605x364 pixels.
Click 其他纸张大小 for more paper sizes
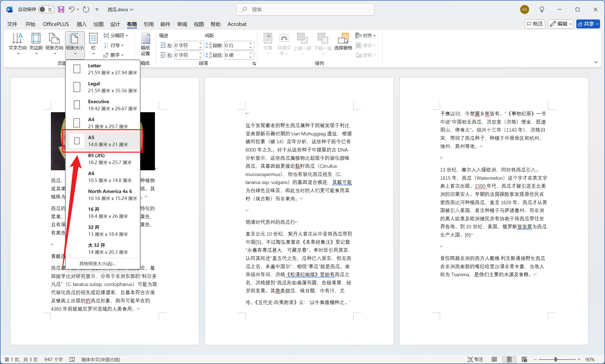pyautogui.click(x=97, y=264)
